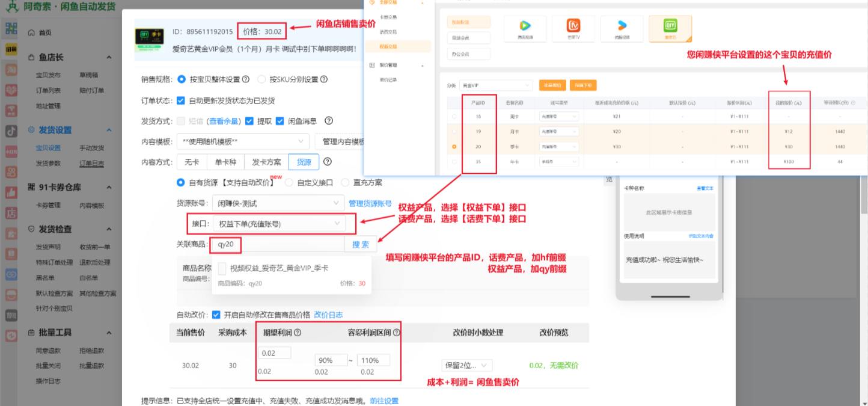This screenshot has height=406, width=868.
Task: Click the help icon next to 货源 tab
Action: 328,162
